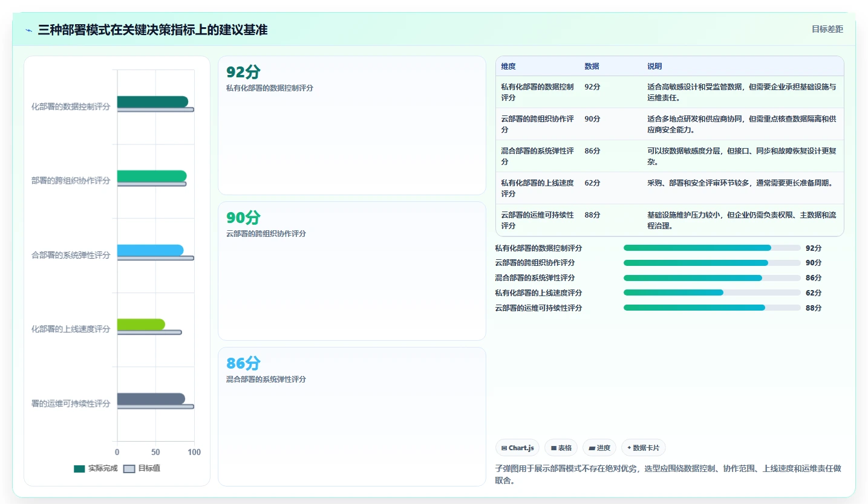Click chart x-axis label 50
The height and width of the screenshot is (504, 868).
[155, 452]
